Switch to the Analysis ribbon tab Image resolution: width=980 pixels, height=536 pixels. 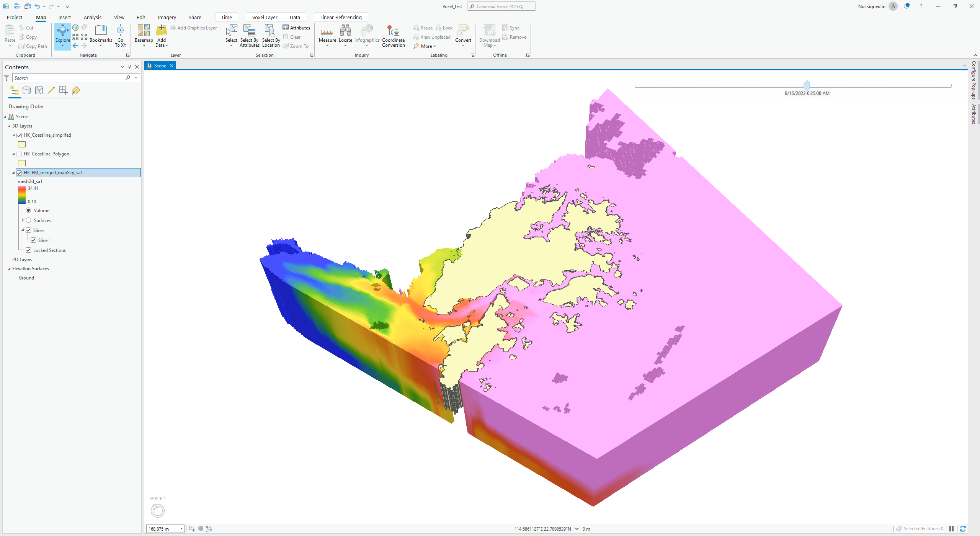92,17
